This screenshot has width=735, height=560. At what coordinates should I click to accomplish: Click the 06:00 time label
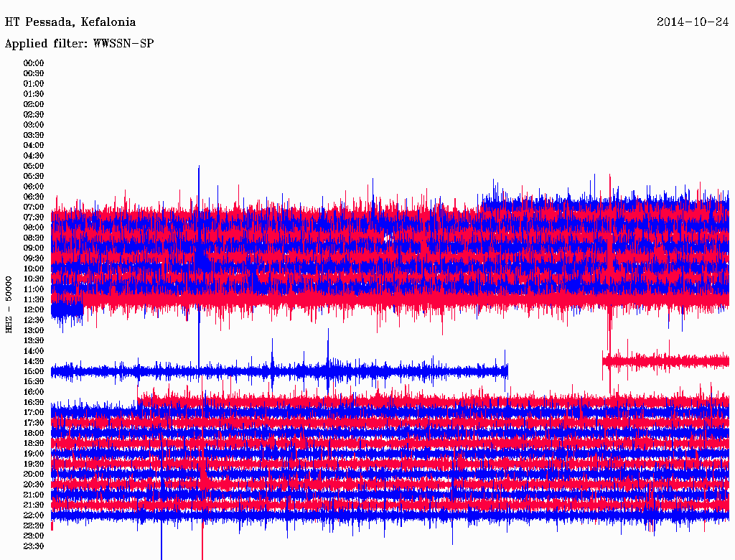pos(34,186)
